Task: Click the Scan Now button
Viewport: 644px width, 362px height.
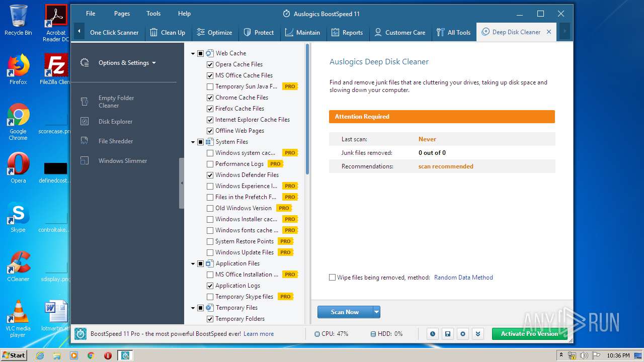Action: click(x=345, y=312)
